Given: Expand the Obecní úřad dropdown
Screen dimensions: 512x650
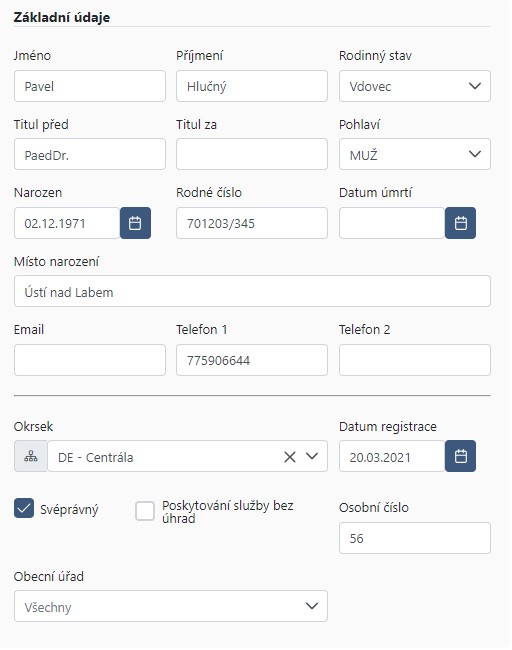Looking at the screenshot, I should (x=171, y=606).
